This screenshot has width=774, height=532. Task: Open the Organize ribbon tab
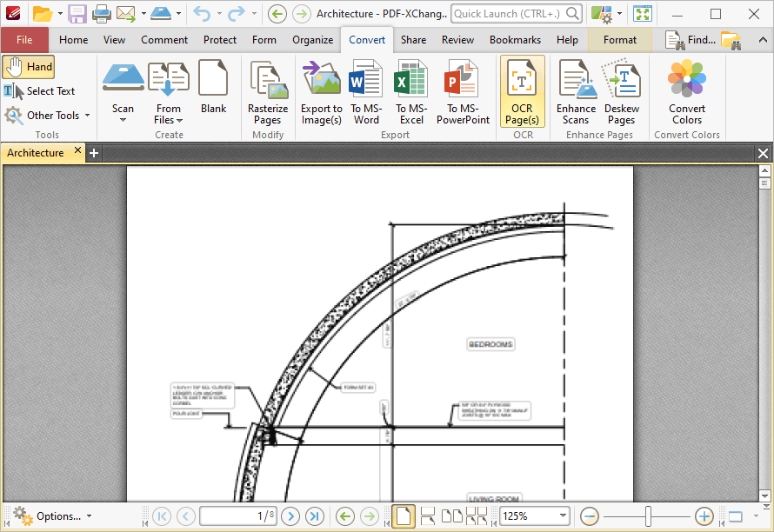point(312,40)
